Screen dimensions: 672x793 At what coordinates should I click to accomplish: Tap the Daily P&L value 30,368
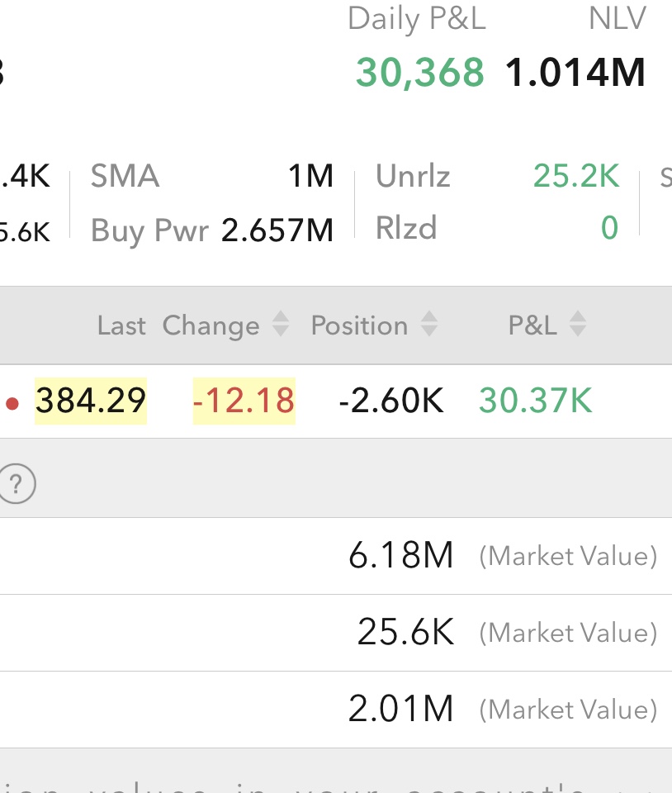click(420, 73)
